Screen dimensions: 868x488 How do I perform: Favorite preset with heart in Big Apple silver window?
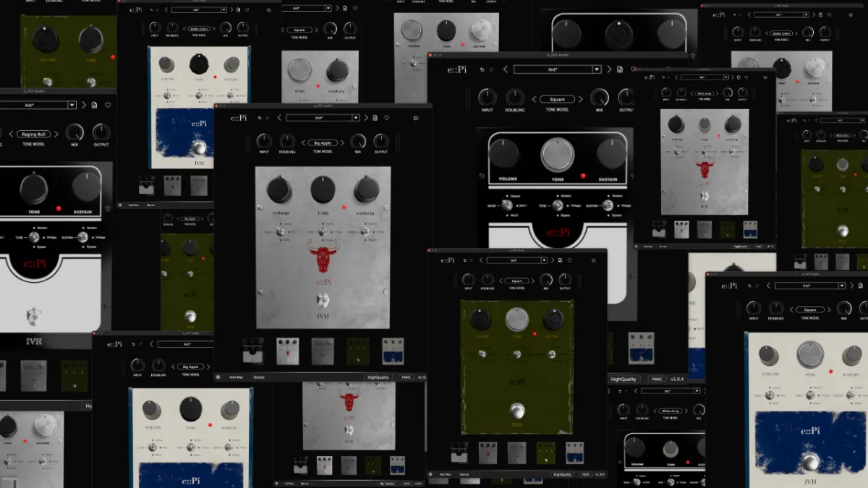point(386,118)
